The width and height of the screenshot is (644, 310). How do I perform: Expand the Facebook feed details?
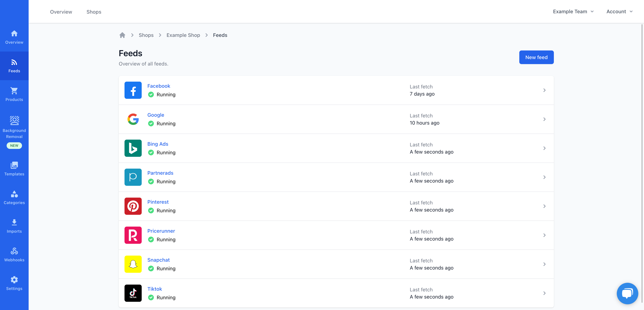(x=544, y=90)
